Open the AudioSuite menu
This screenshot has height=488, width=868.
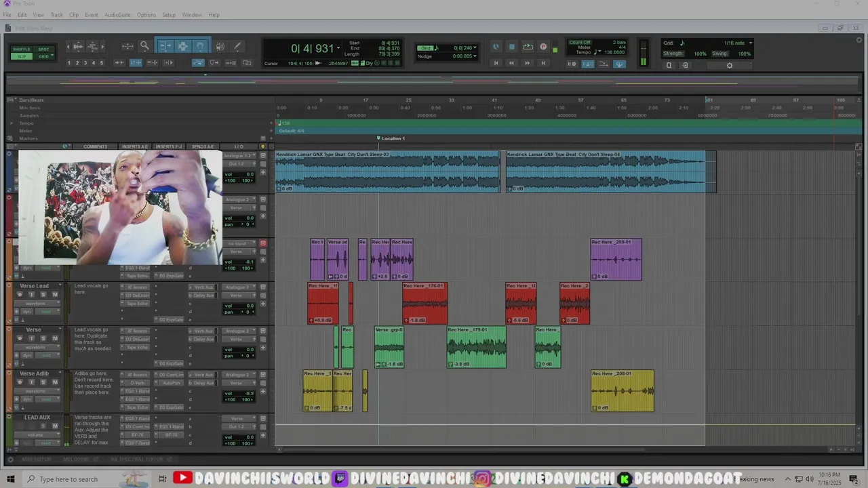pyautogui.click(x=117, y=15)
